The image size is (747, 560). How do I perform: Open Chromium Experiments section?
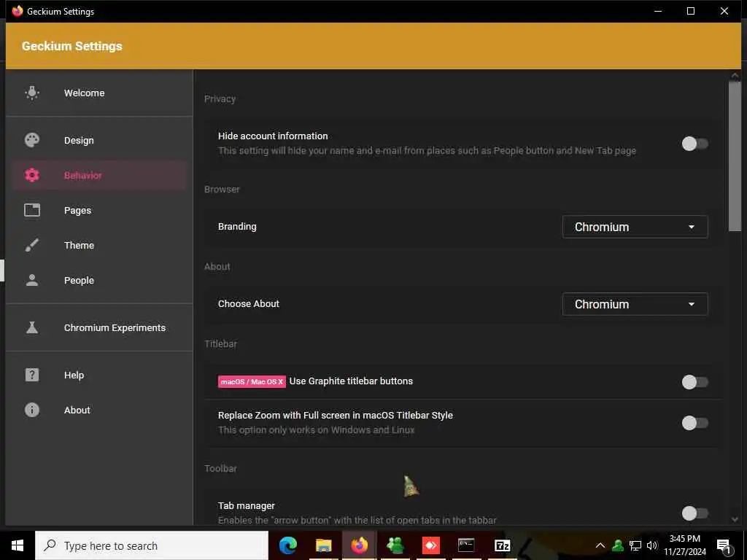(99, 327)
